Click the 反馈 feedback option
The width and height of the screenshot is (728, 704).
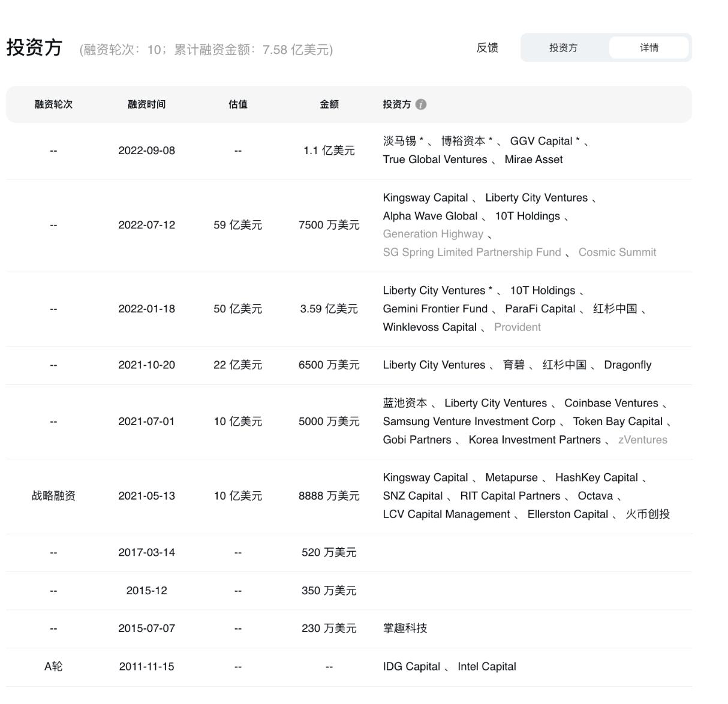(487, 48)
